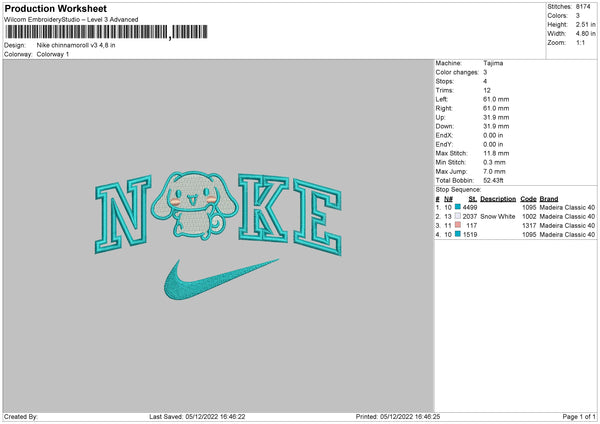Screen dimensions: 600x424
Task: Click the embroidered letter E
Action: click(317, 217)
